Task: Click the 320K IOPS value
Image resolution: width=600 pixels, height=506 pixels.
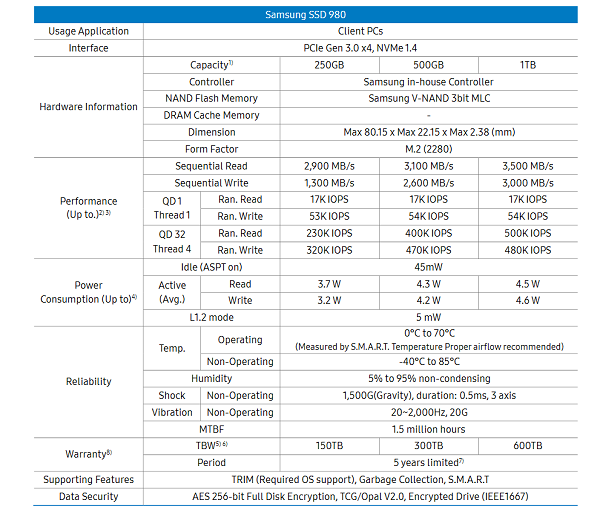Action: pyautogui.click(x=329, y=250)
